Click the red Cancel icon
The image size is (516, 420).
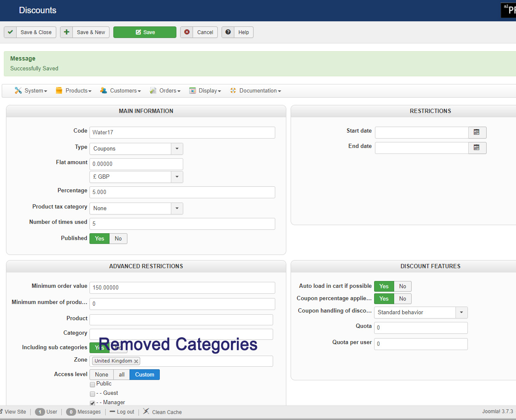(187, 32)
